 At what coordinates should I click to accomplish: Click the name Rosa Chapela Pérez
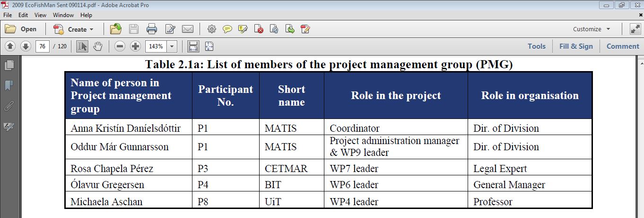coord(112,168)
